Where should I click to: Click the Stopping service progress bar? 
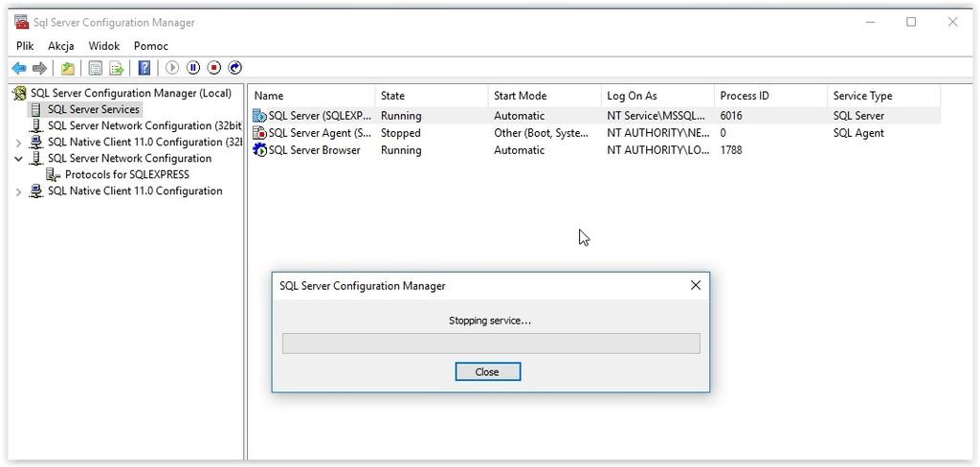pyautogui.click(x=491, y=344)
